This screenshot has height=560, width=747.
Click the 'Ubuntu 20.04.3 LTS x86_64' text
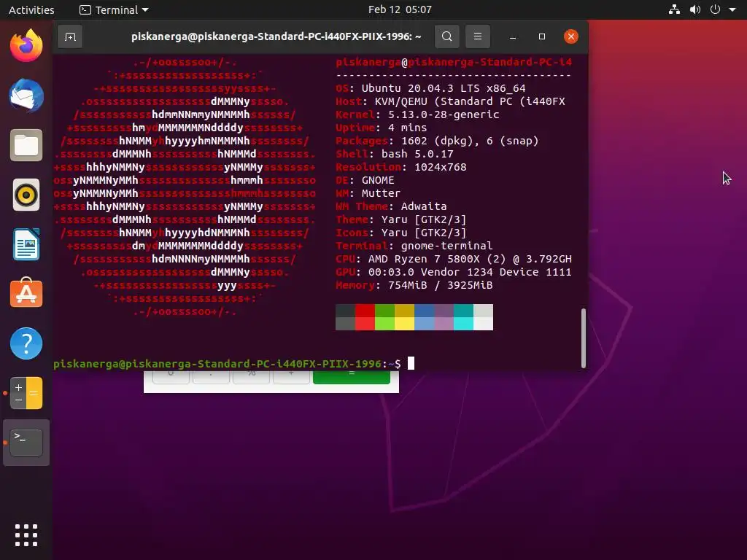(x=444, y=88)
